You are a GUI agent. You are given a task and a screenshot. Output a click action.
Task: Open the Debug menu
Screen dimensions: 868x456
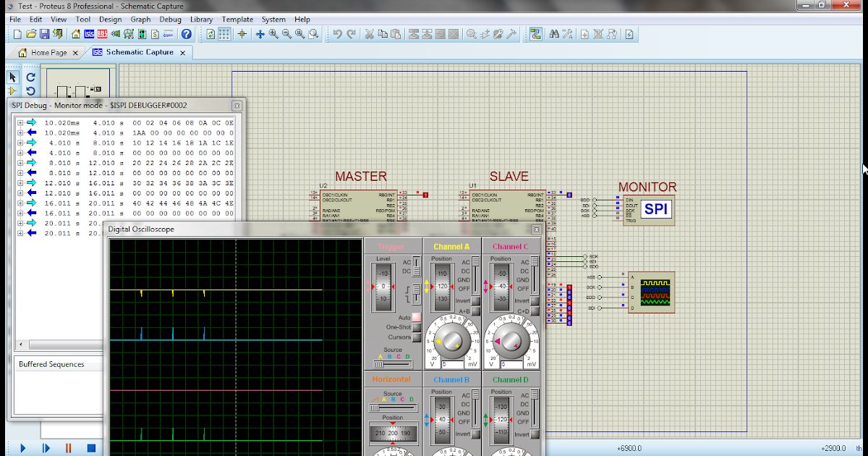click(170, 20)
